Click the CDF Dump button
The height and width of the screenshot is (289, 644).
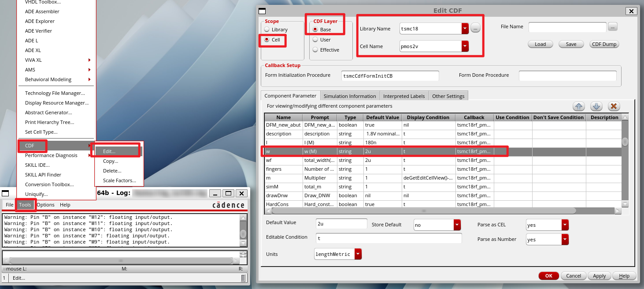point(604,44)
